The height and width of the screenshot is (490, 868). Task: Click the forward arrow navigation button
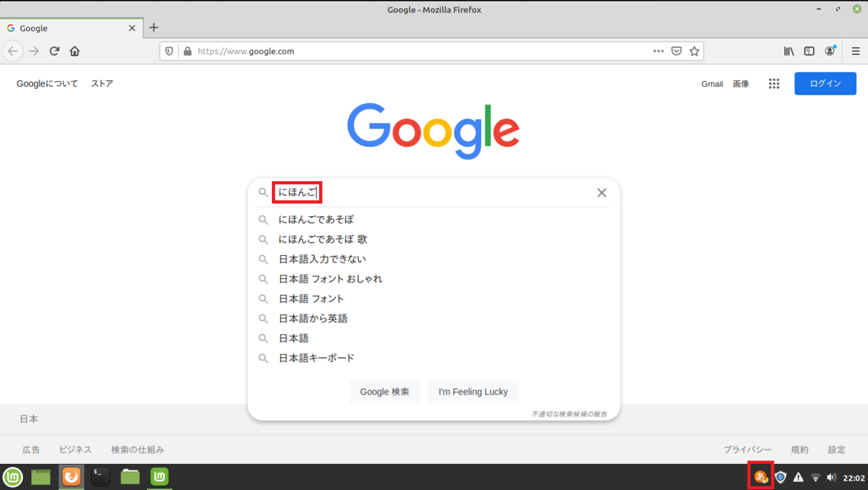click(33, 51)
